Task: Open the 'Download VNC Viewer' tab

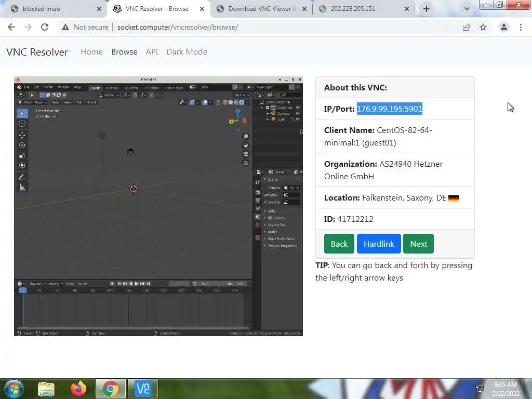Action: tap(261, 9)
